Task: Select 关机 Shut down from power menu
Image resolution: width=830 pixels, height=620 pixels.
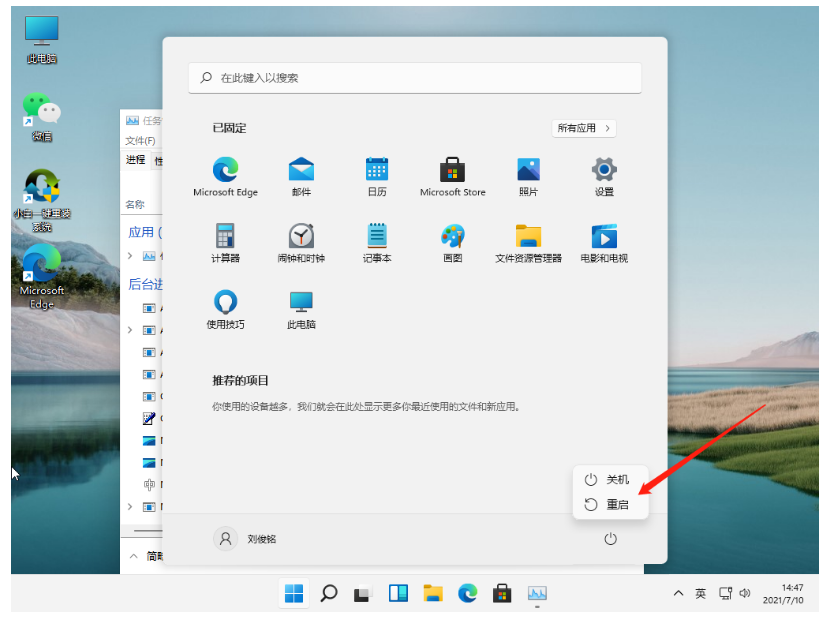Action: pos(610,480)
